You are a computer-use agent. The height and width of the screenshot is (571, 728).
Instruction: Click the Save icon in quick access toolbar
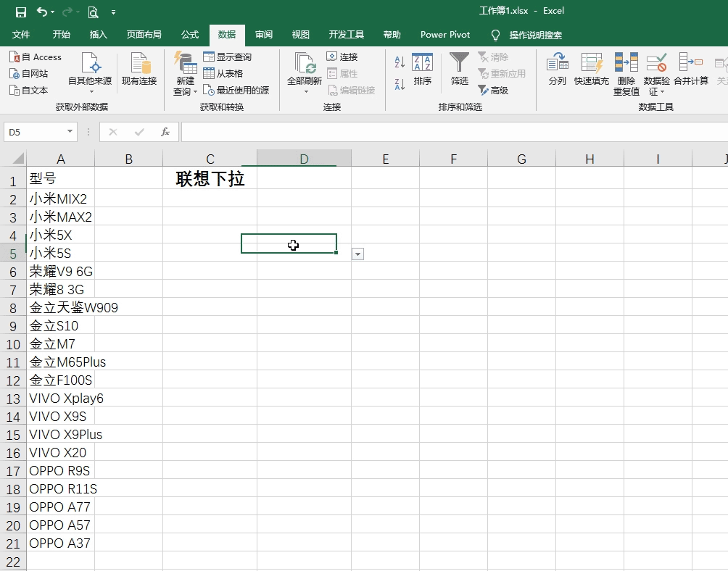(21, 12)
